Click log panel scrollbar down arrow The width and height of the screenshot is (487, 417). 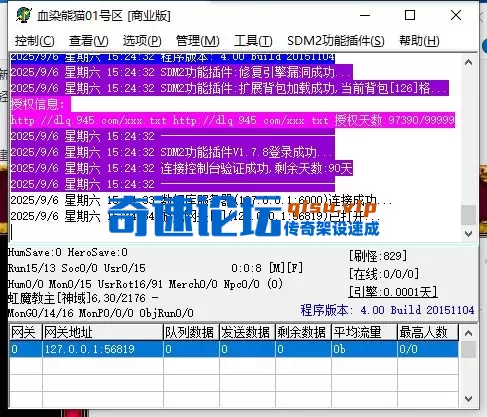point(468,233)
